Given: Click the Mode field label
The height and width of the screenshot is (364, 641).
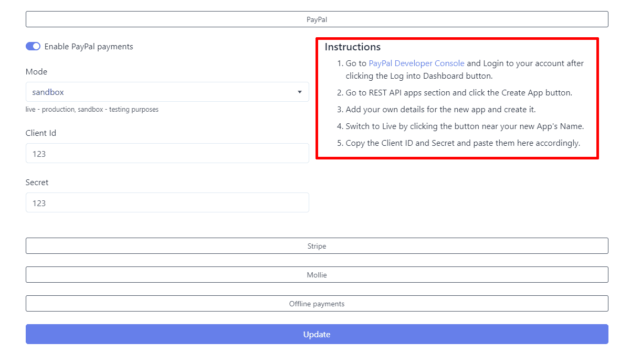Looking at the screenshot, I should coord(36,72).
